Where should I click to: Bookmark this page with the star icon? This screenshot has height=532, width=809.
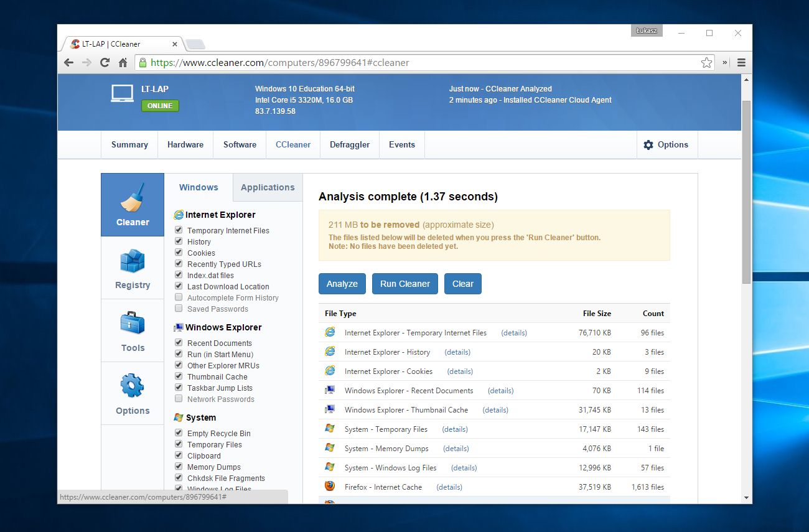(706, 62)
